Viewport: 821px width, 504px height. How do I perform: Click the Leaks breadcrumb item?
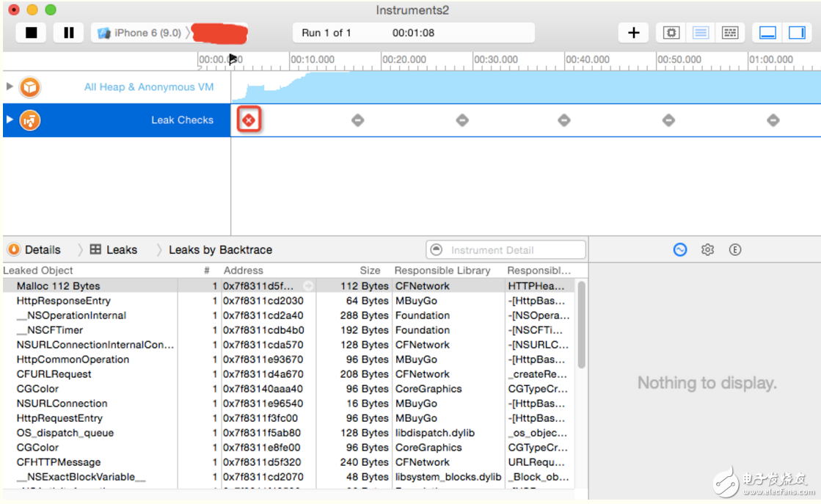click(114, 250)
